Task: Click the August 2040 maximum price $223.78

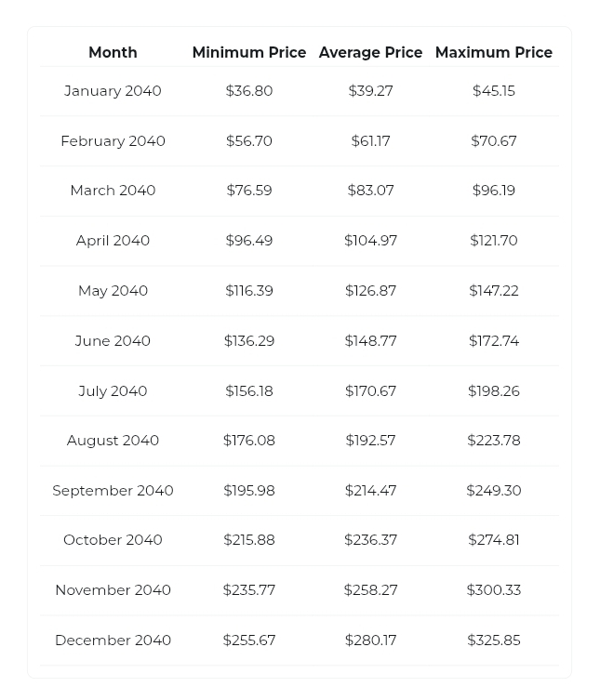Action: pyautogui.click(x=494, y=441)
